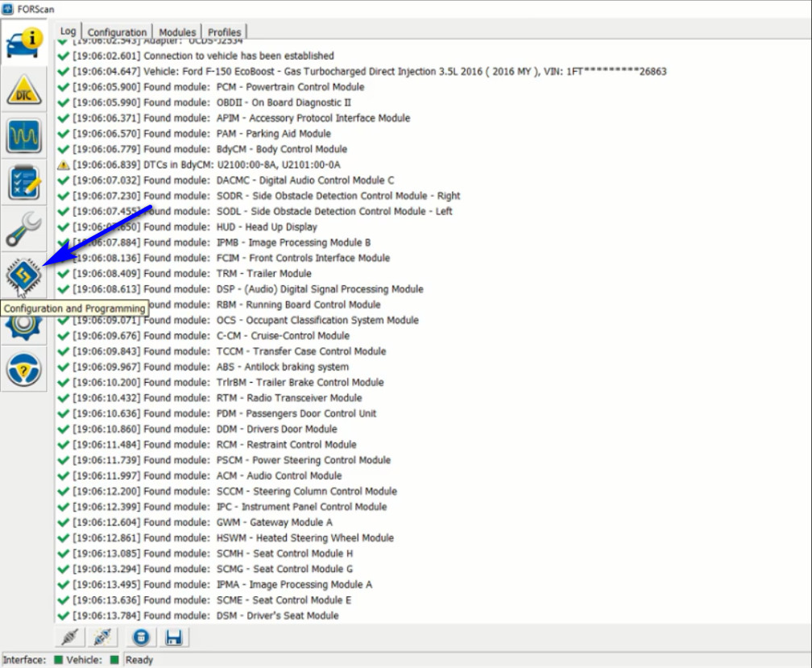Select the DACMC Digital Audio Control line
The height and width of the screenshot is (668, 812).
[226, 180]
